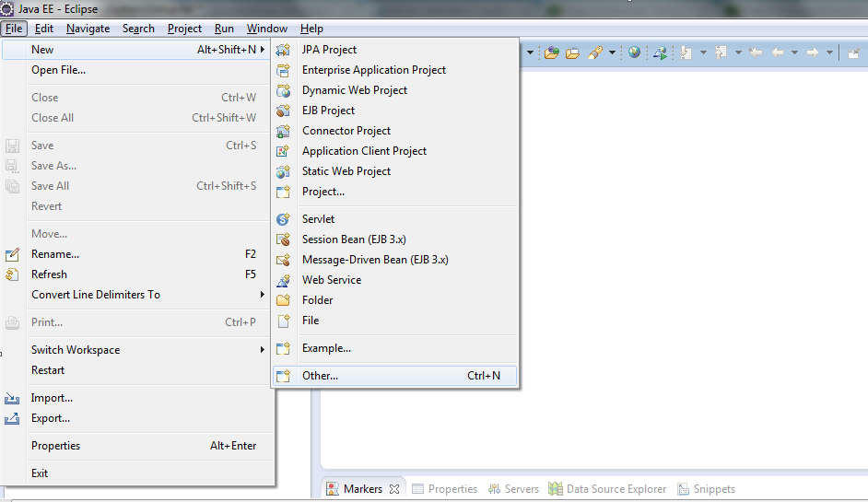Click the Open Perspective toolbar icon
Viewport: 868px width, 502px height.
tap(853, 53)
